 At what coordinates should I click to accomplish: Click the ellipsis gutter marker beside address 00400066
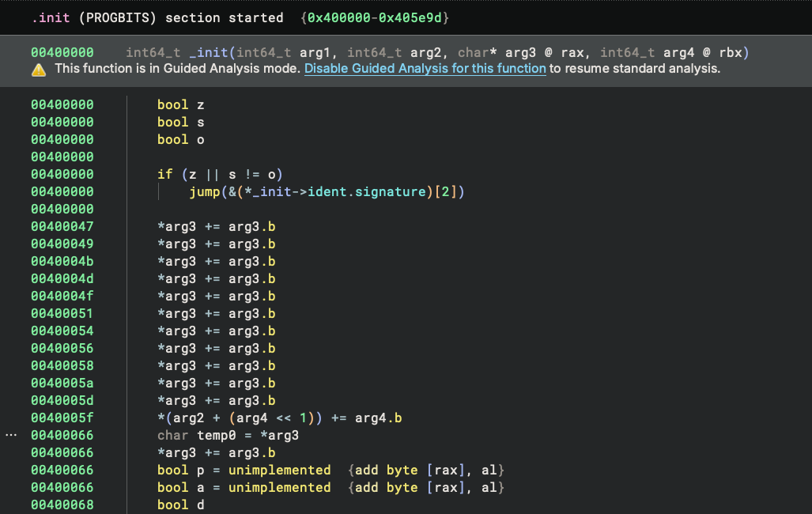(10, 434)
